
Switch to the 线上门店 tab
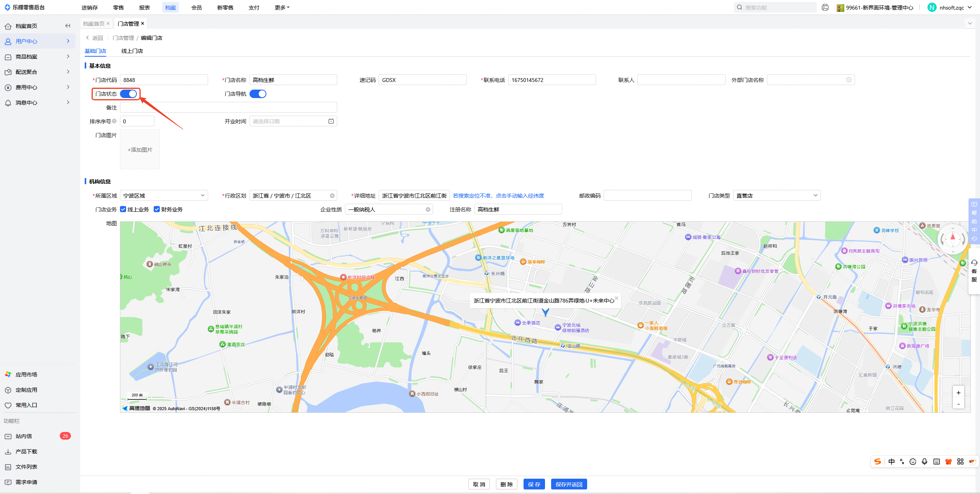(x=132, y=51)
